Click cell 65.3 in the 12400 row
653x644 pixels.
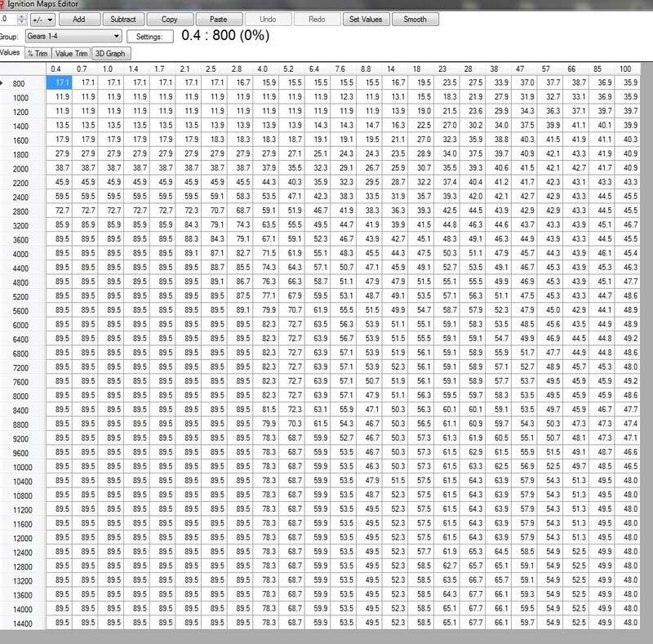473,552
